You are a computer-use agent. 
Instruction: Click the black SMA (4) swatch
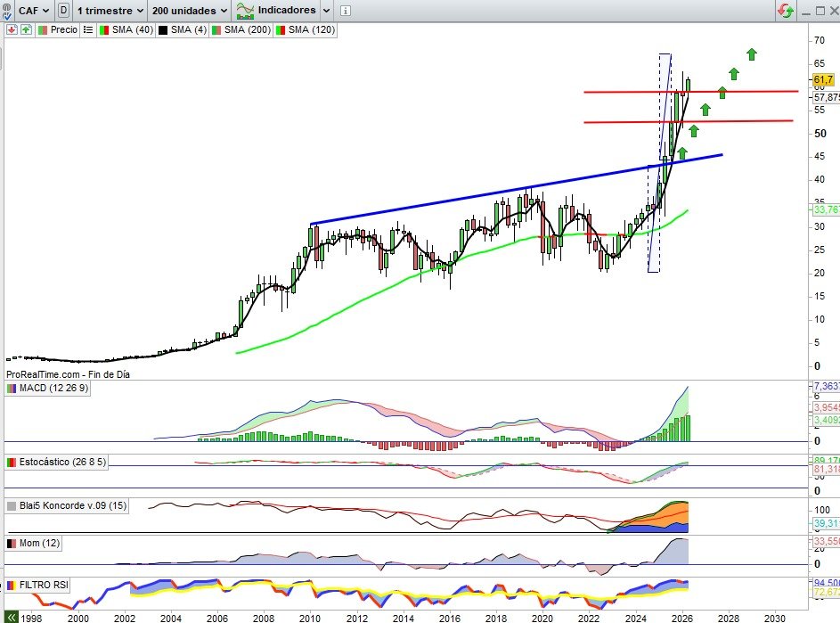point(163,30)
